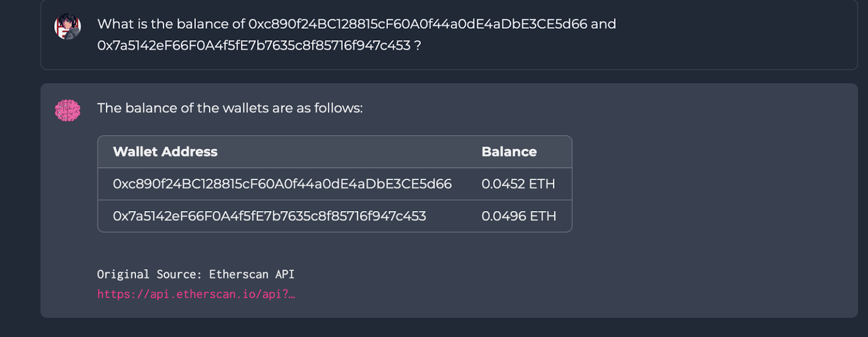Click the user's question message bubble
This screenshot has width=868, height=337.
pos(434,35)
